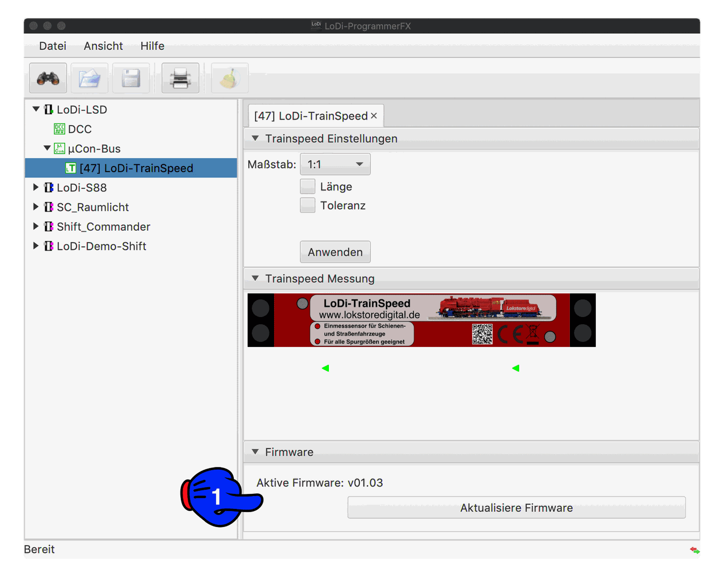This screenshot has height=588, width=724.
Task: Click the broom clean-up toolbar icon
Action: pyautogui.click(x=230, y=78)
